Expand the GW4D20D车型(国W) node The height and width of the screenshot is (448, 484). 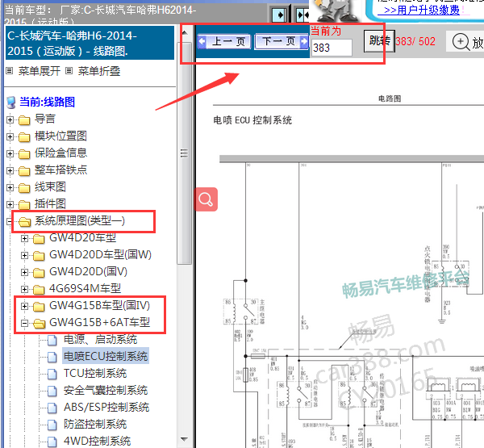tap(24, 256)
